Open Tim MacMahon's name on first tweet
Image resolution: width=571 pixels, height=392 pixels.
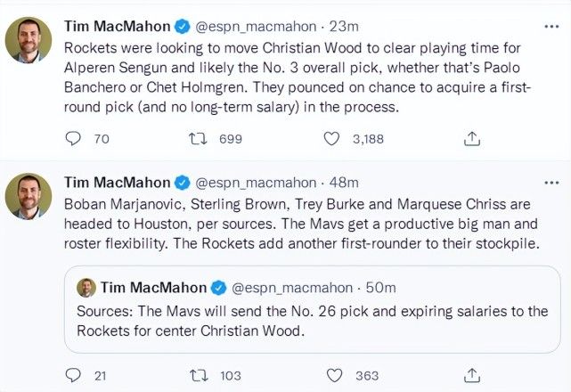118,24
